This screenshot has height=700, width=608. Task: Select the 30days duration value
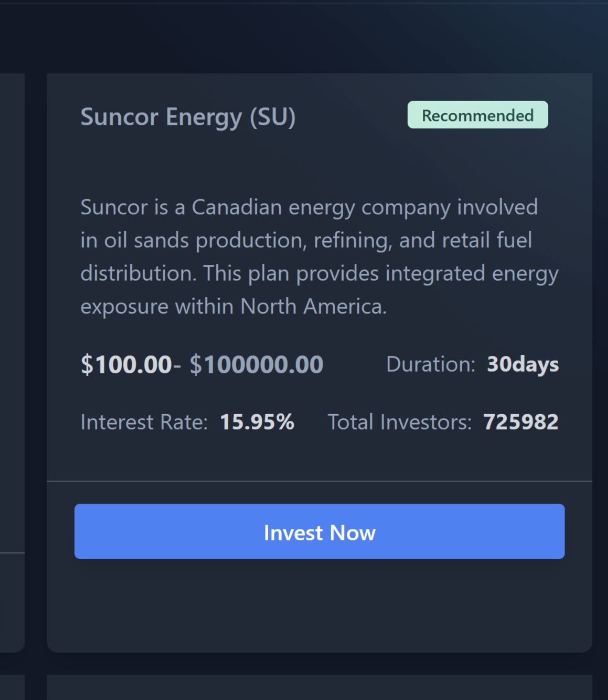coord(522,364)
